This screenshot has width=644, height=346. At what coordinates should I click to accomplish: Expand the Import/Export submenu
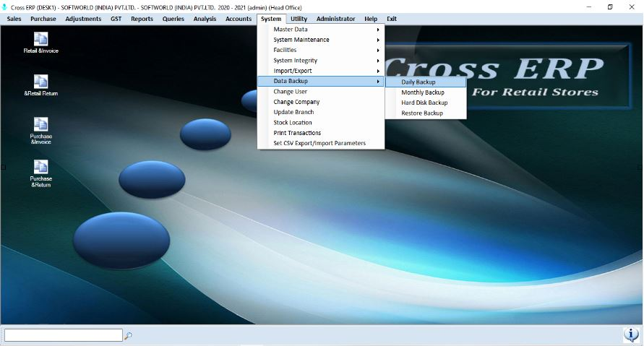click(x=321, y=71)
